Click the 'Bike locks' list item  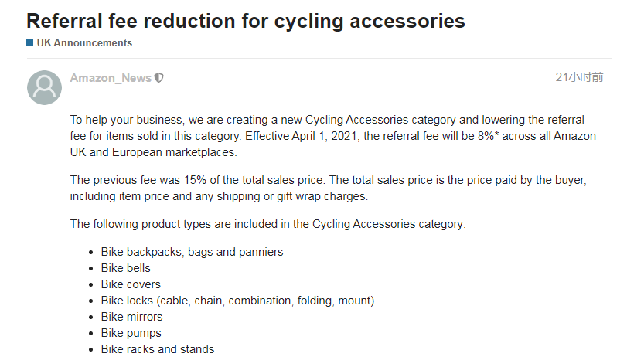pos(237,301)
